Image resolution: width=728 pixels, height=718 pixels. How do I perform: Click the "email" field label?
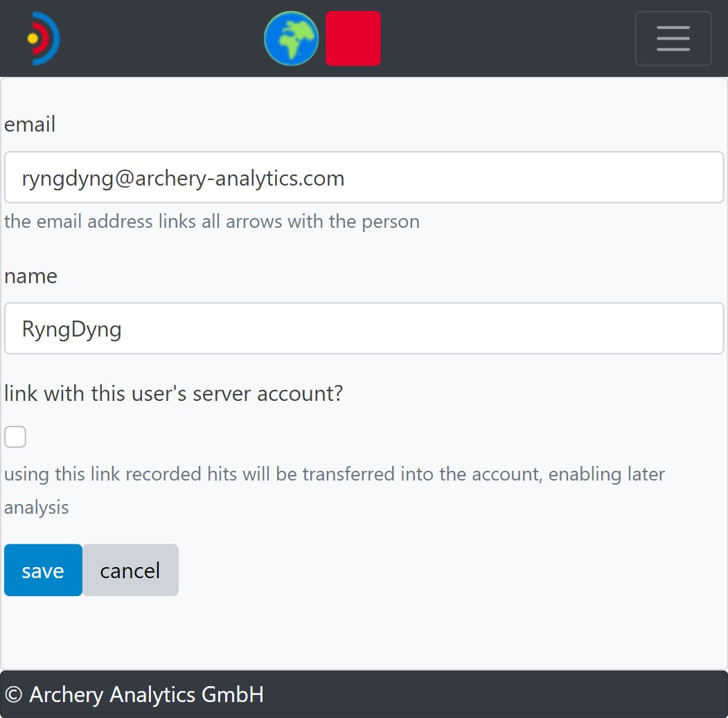point(30,125)
